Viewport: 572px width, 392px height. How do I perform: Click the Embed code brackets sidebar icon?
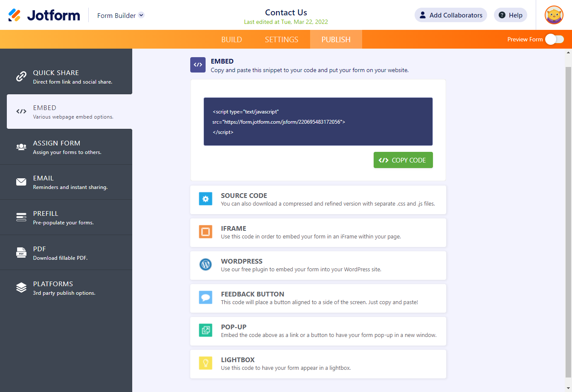tap(21, 111)
